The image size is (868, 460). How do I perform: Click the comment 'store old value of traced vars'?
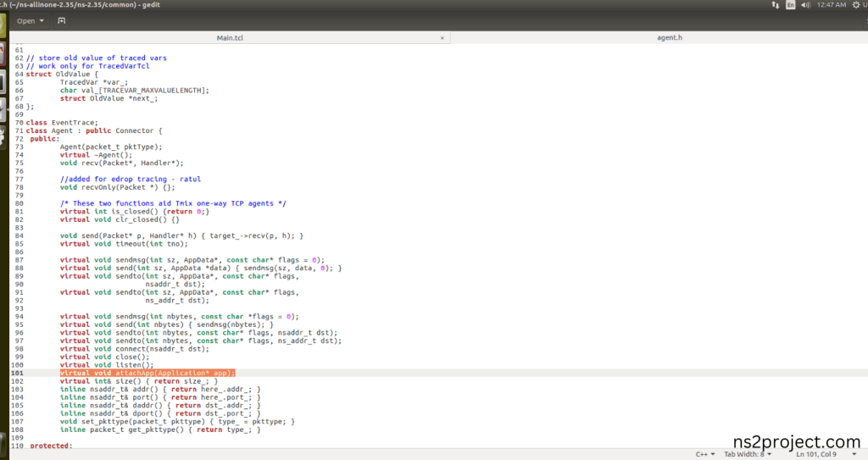click(x=97, y=58)
